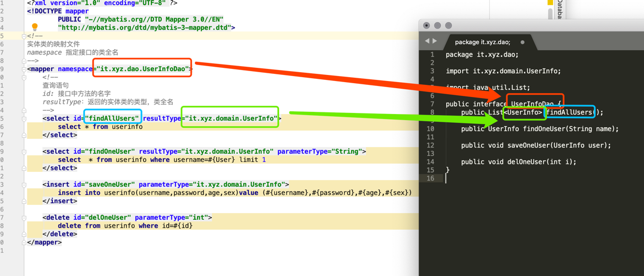644x276 pixels.
Task: Click the unsaved dot on the Sublime tab
Action: click(x=522, y=42)
